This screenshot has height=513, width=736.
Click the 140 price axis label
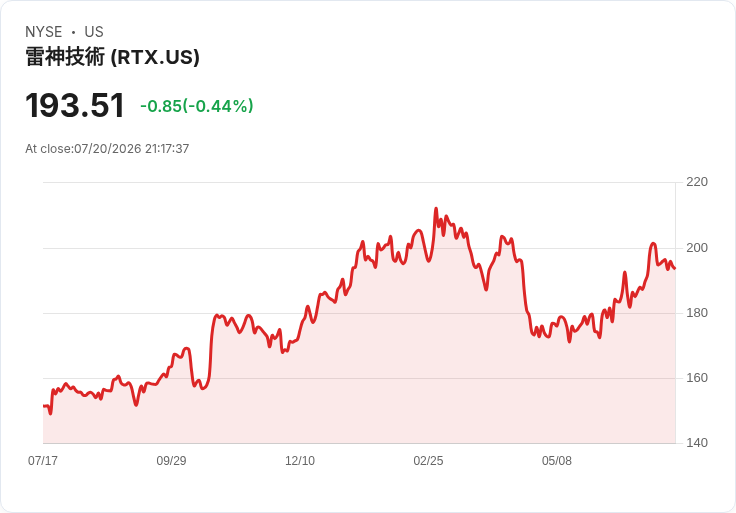point(697,442)
